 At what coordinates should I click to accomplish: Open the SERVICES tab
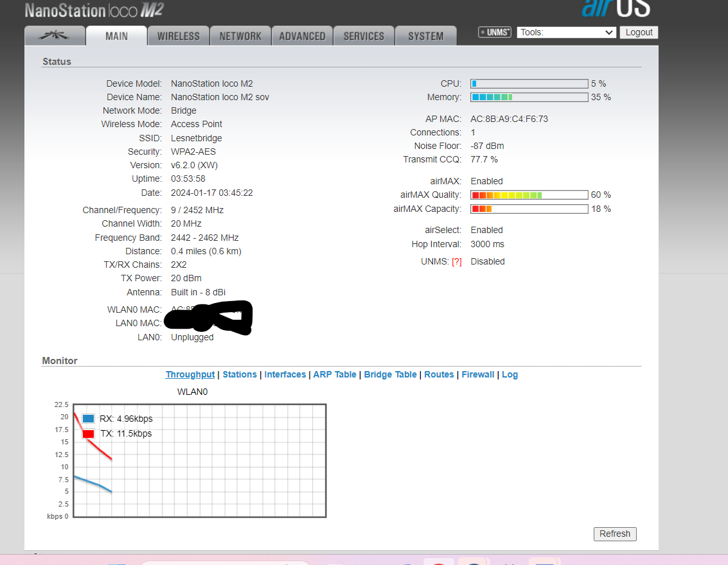(x=364, y=36)
